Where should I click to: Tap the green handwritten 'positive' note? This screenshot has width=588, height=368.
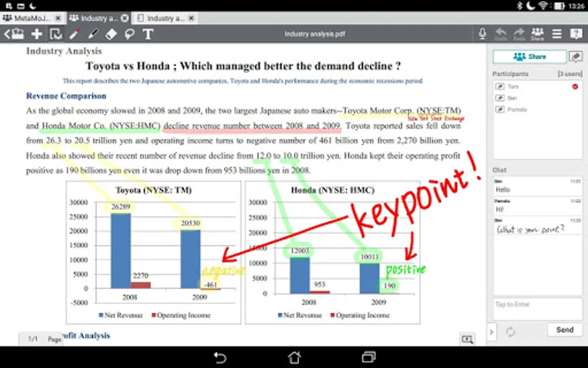tap(405, 269)
